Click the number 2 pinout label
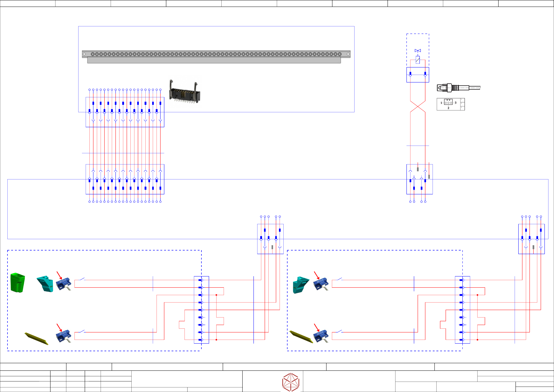 coord(448,108)
